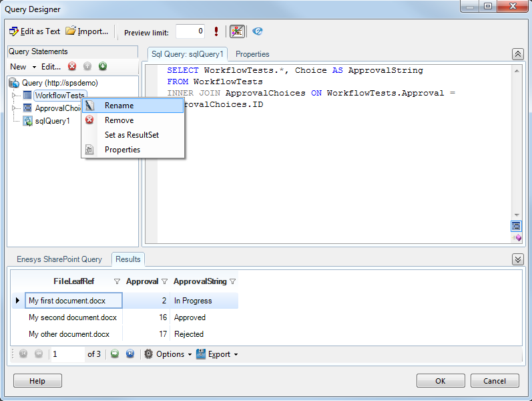
Task: Go to next results page
Action: click(115, 354)
